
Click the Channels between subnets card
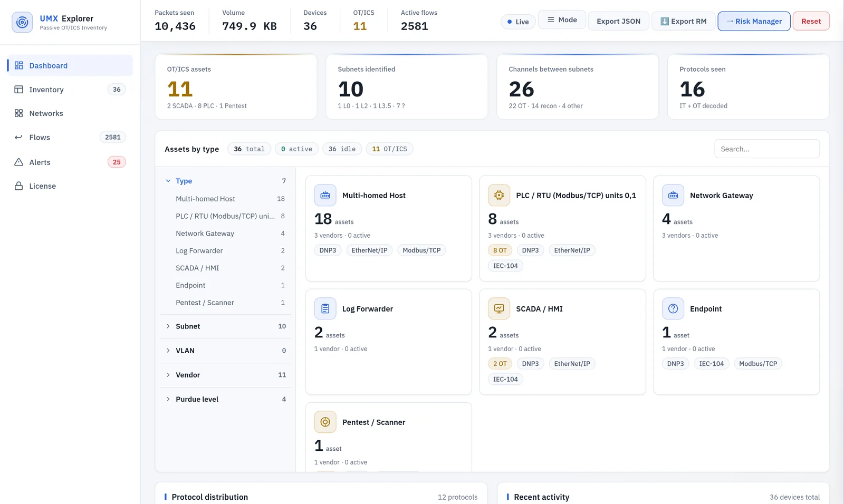coord(578,86)
